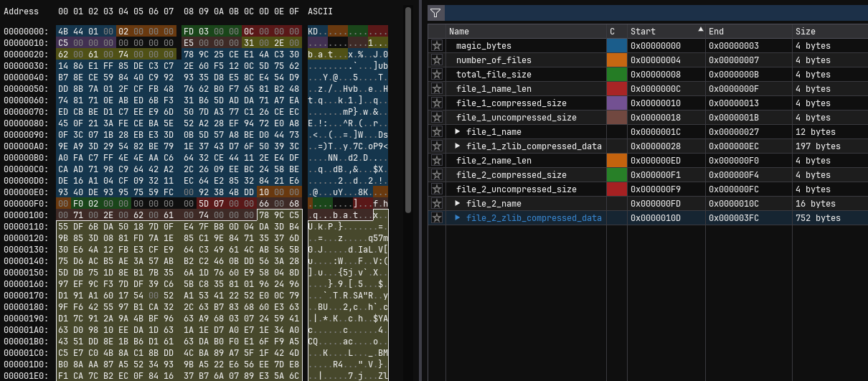Screen dimensions: 868x381
Task: Favorite the number_of_files pattern
Action: coord(436,60)
